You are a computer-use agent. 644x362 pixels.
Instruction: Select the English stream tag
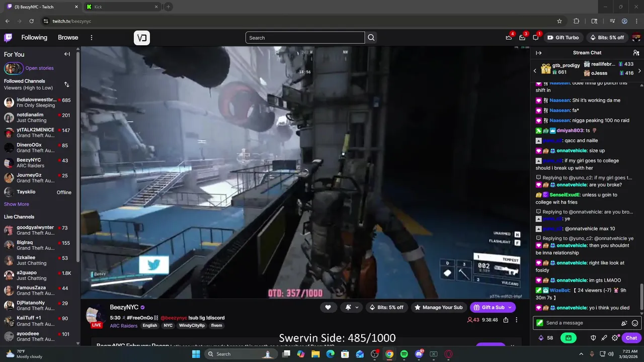(x=150, y=325)
